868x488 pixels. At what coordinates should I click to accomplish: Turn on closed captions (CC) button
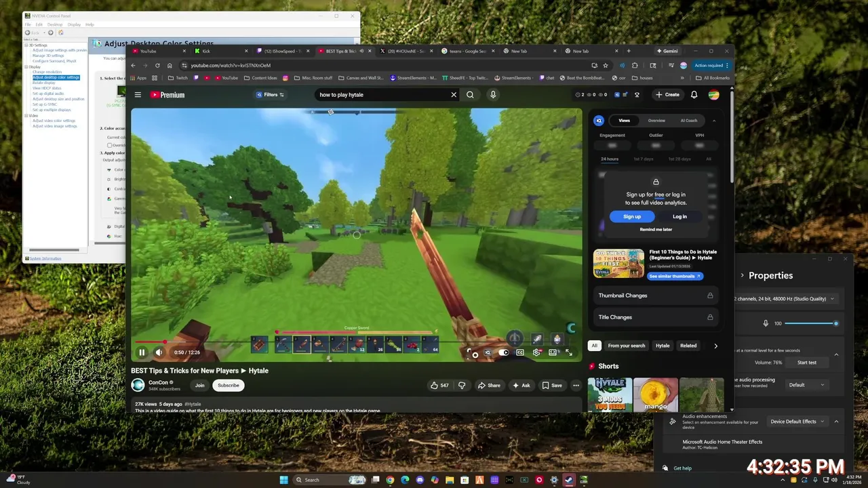point(520,352)
